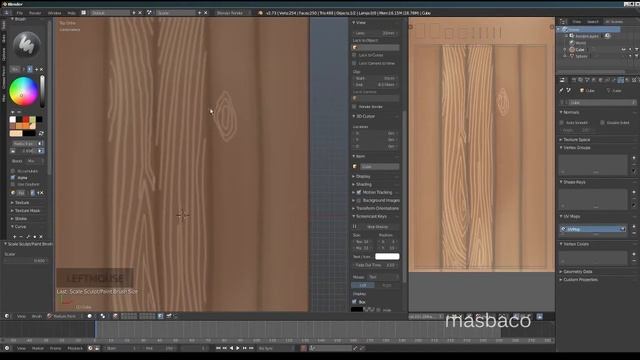Toggle Motion Tracking checkbox
Viewport: 640px width, 360px height.
coord(359,192)
